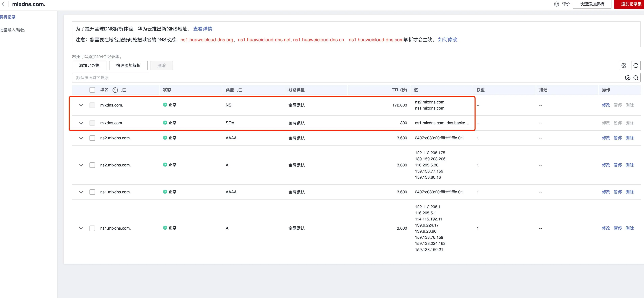Open the 查看详情 link in notice
This screenshot has width=644, height=298.
click(x=203, y=29)
